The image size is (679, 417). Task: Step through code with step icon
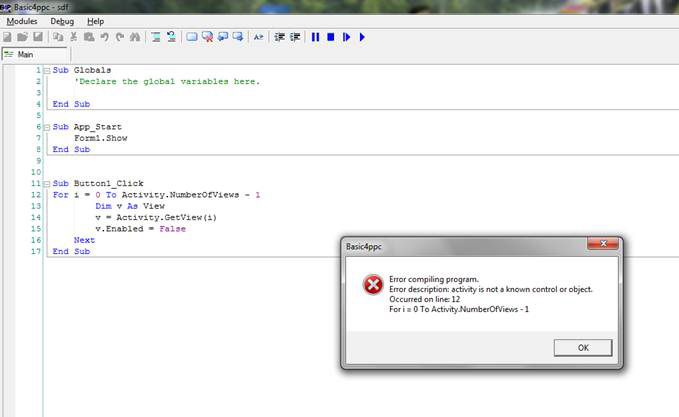coord(346,37)
